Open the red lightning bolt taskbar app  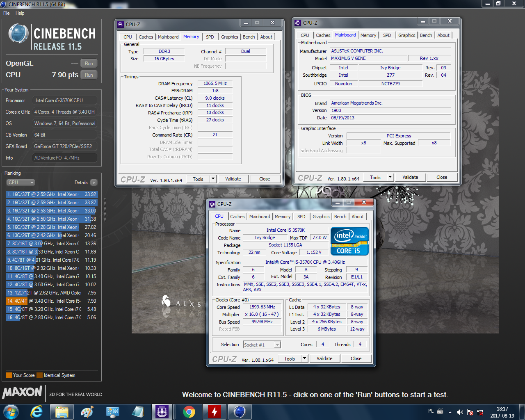pyautogui.click(x=214, y=412)
